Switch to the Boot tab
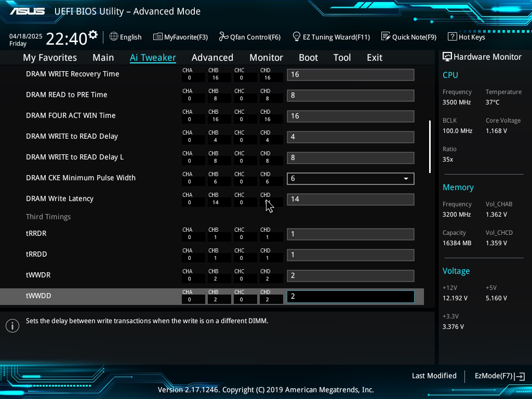 point(308,58)
